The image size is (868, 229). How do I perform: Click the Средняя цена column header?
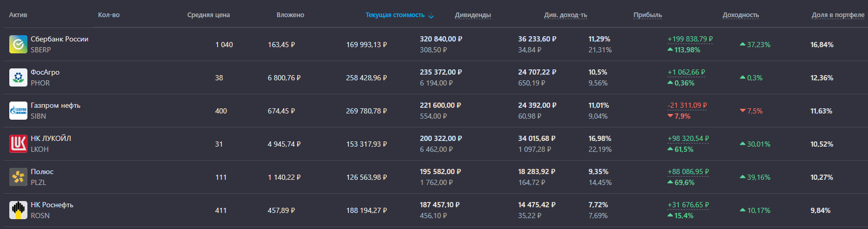(208, 15)
